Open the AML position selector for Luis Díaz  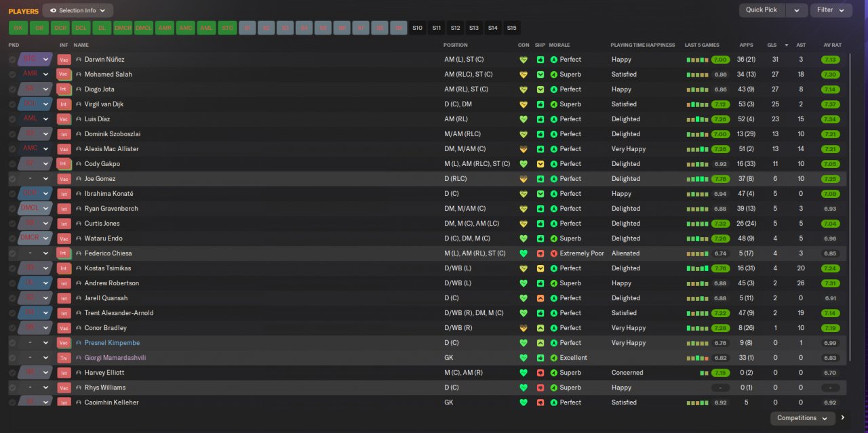point(35,119)
